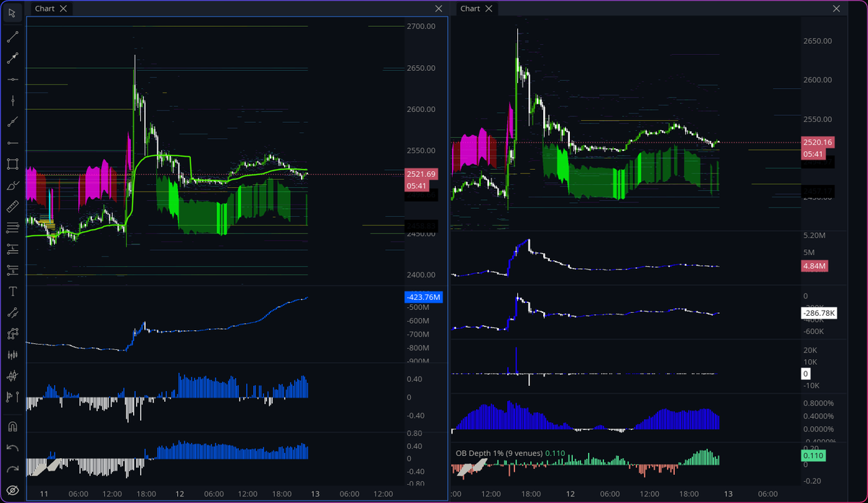The width and height of the screenshot is (868, 503).
Task: Select the polygon path tool
Action: 12,334
